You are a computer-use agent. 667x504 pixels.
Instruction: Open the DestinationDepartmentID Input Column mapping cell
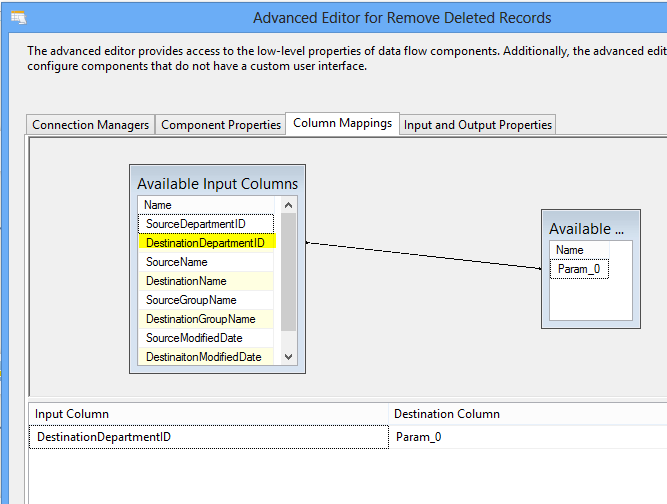[x=208, y=437]
